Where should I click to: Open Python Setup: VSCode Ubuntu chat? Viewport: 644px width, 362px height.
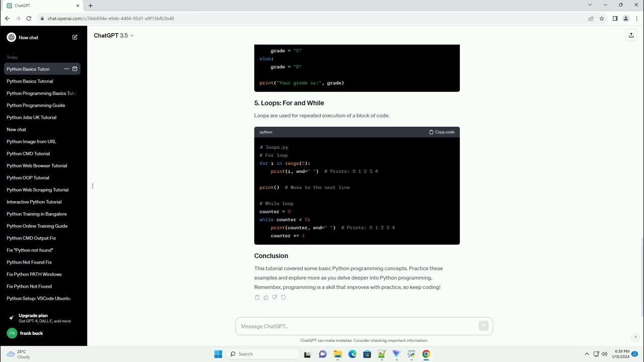point(43,298)
